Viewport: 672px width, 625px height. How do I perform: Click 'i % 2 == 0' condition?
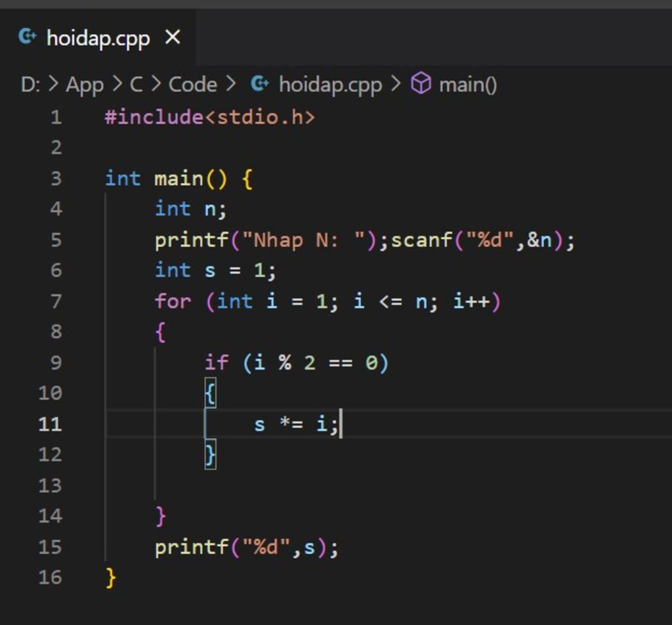tap(316, 363)
